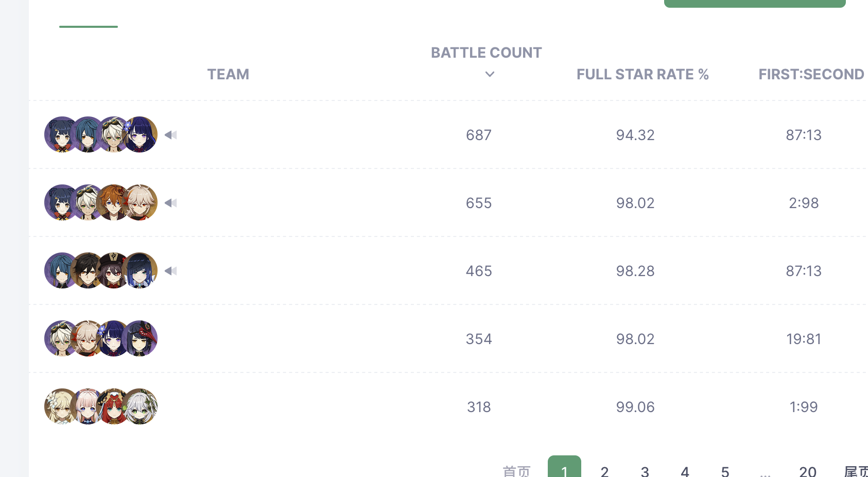Click double-arrow icon beside the 687-battle team
Viewport: 868px width, 477px height.
[x=171, y=135]
